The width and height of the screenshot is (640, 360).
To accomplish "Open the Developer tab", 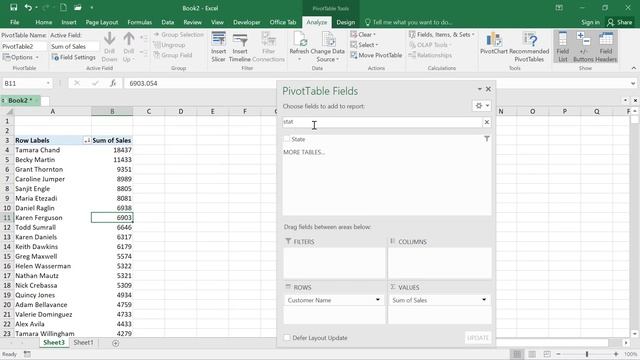I will point(247,22).
